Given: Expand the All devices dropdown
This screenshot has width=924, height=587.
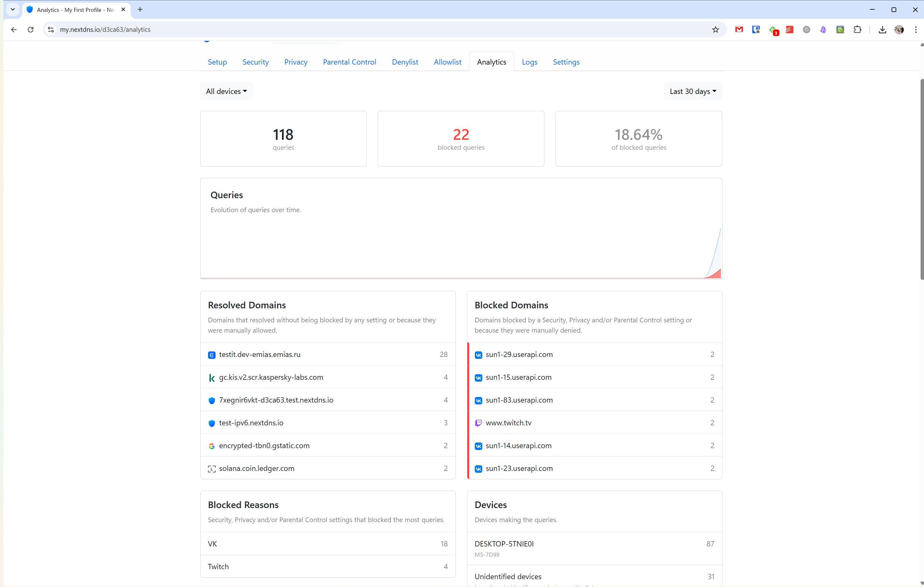Looking at the screenshot, I should [226, 91].
